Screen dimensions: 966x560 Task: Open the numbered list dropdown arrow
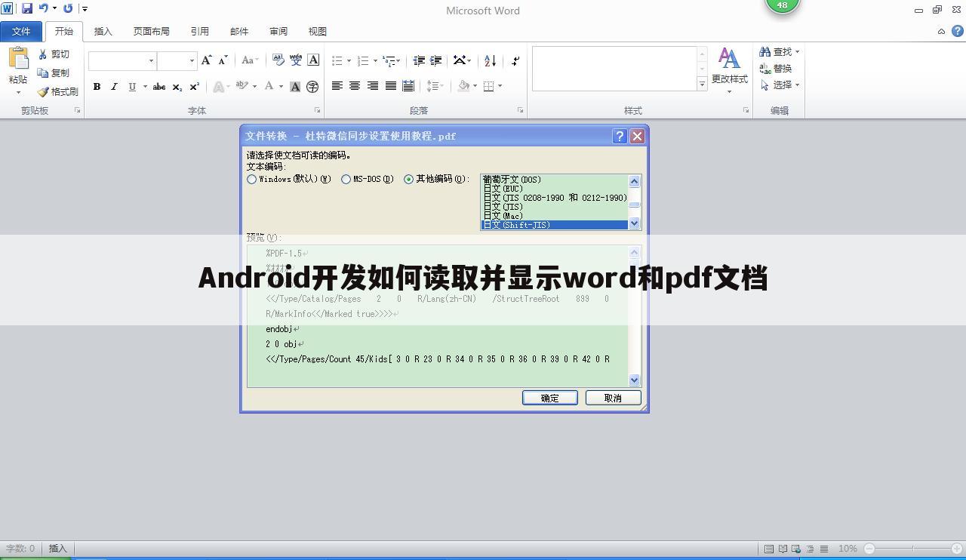[374, 60]
